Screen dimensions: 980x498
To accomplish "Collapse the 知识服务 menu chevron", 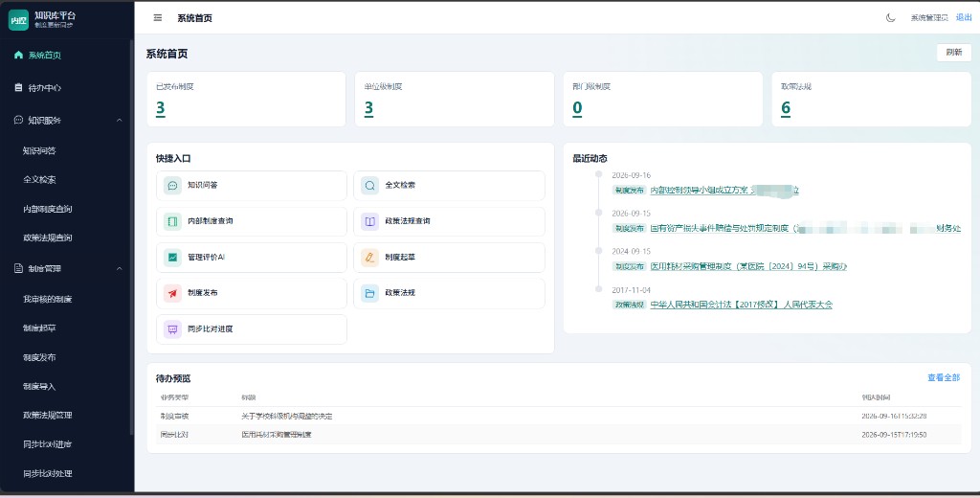I will pyautogui.click(x=120, y=120).
